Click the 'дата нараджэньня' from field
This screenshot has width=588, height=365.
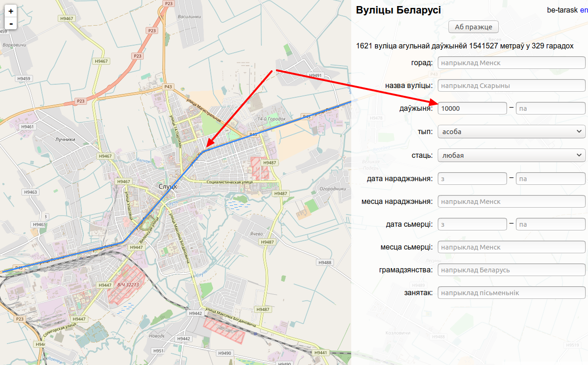472,179
